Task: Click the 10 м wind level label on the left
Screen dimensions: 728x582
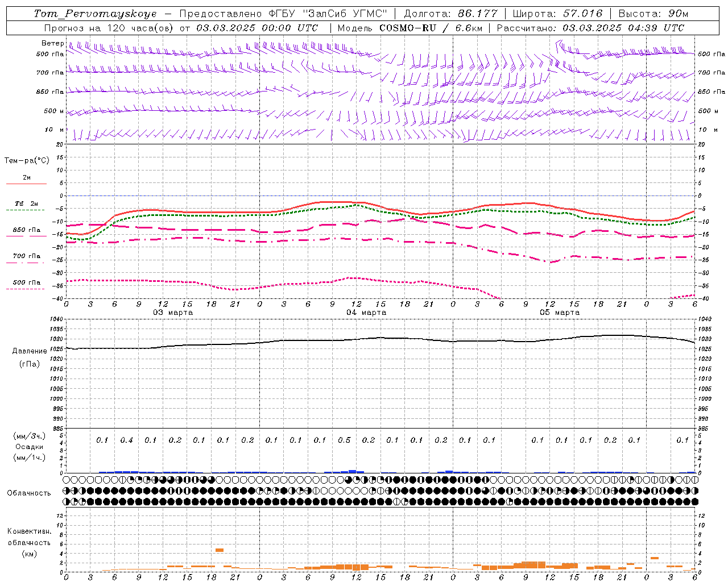Action: coord(54,130)
